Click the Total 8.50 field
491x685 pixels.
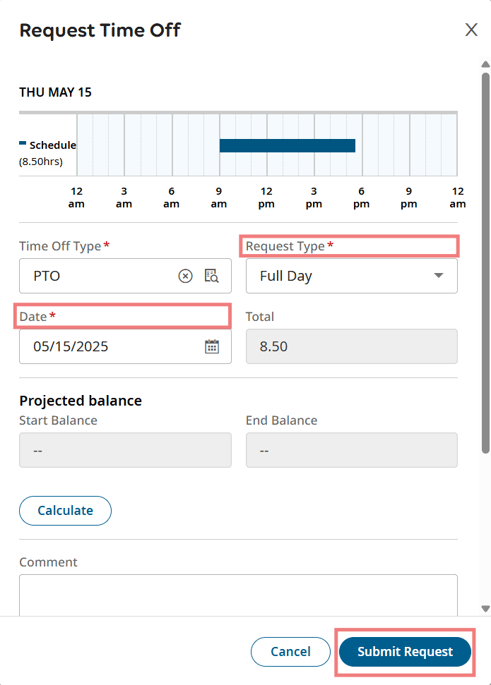coord(352,346)
